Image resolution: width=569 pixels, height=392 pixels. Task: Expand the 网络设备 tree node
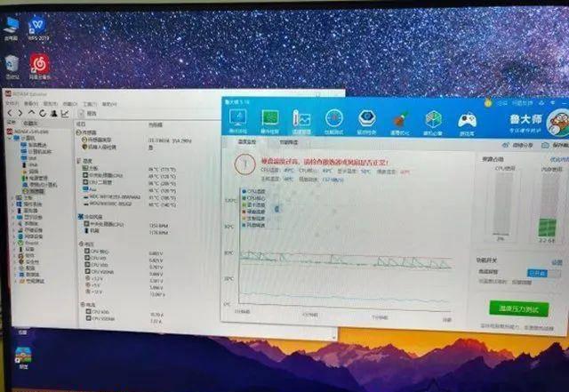click(x=14, y=236)
